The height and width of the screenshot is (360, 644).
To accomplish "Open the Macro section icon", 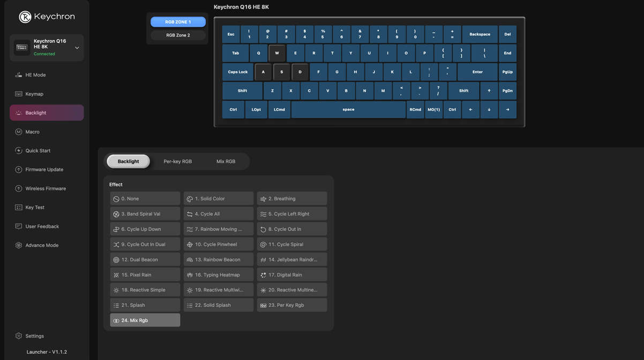I will (19, 132).
